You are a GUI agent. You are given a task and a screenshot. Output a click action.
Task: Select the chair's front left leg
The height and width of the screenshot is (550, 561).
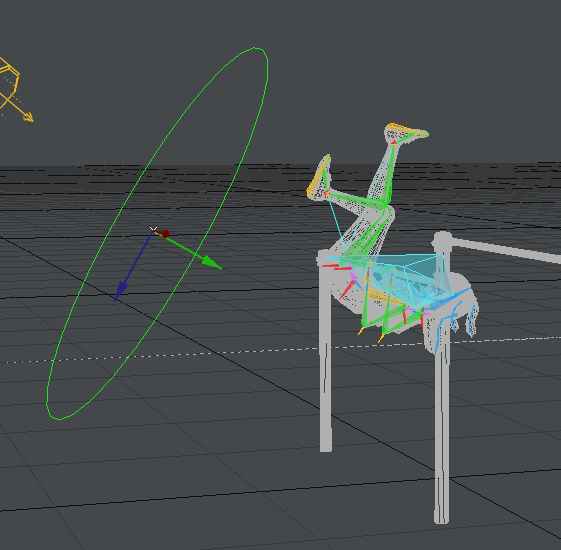326,358
